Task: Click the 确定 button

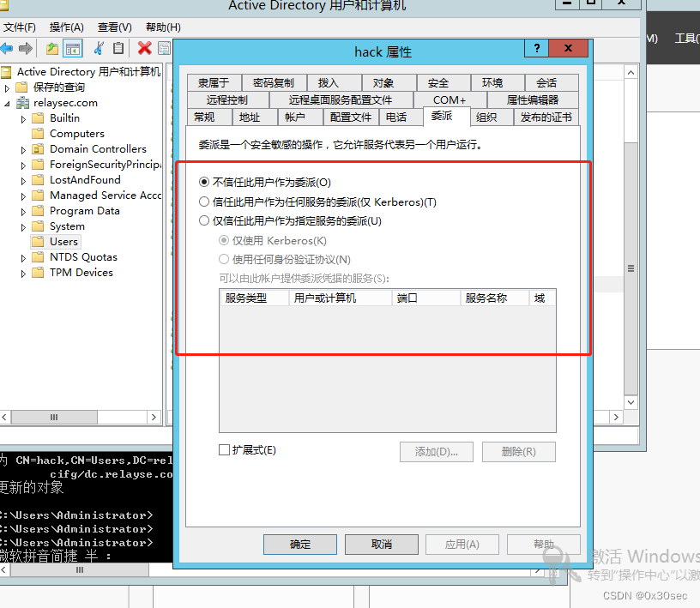Action: click(x=300, y=545)
